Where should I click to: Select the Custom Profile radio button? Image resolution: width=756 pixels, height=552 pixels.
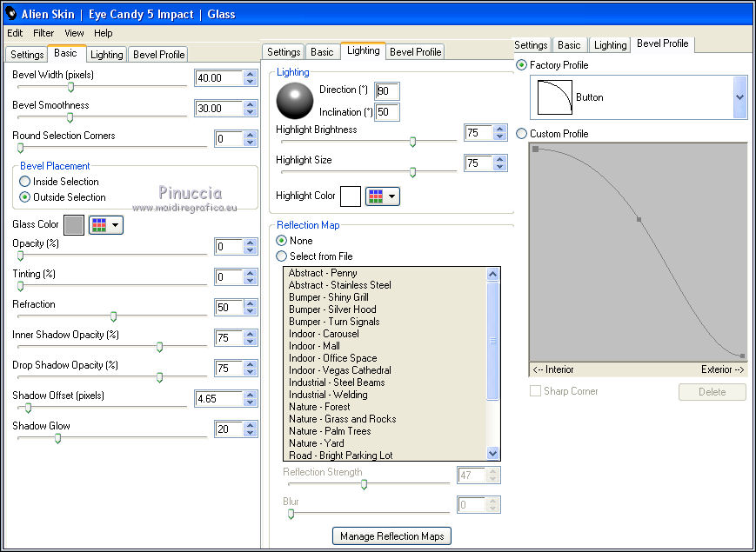click(x=522, y=134)
